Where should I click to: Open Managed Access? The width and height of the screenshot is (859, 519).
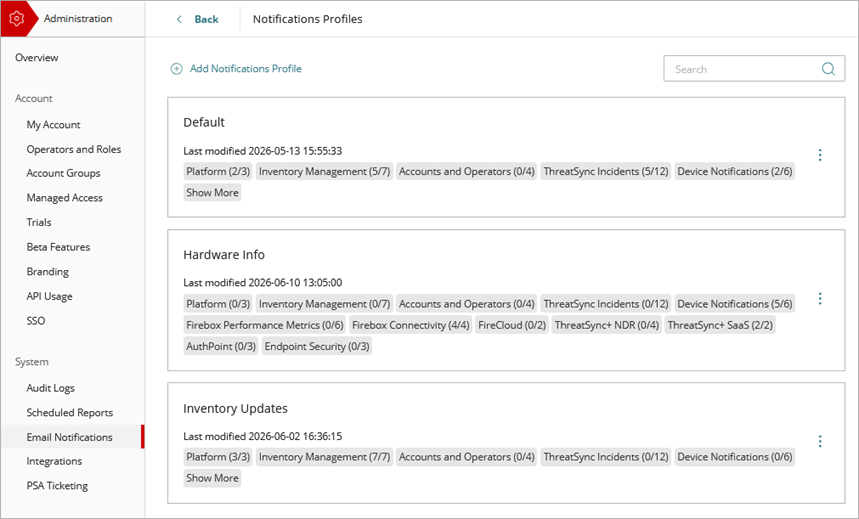(x=65, y=198)
